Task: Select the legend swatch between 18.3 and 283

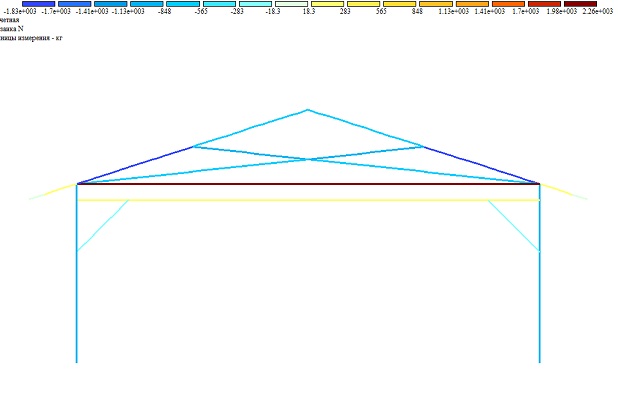Action: tap(328, 4)
